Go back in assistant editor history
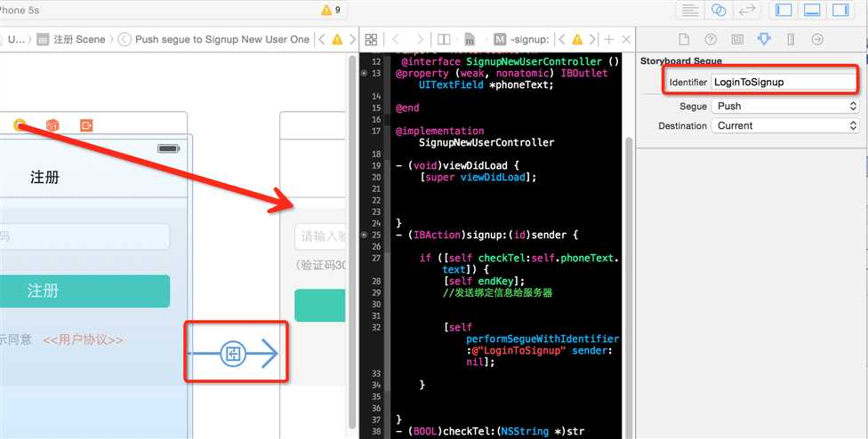868x439 pixels. click(395, 39)
